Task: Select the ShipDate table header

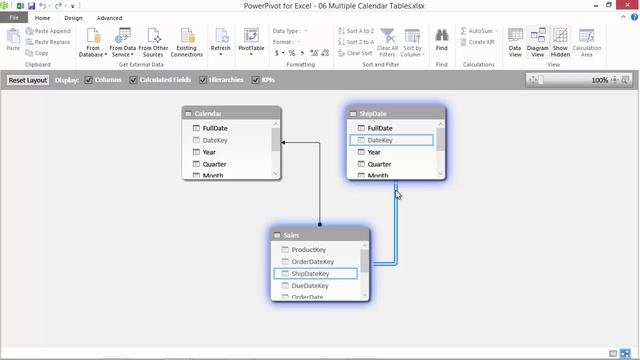Action: click(x=396, y=113)
